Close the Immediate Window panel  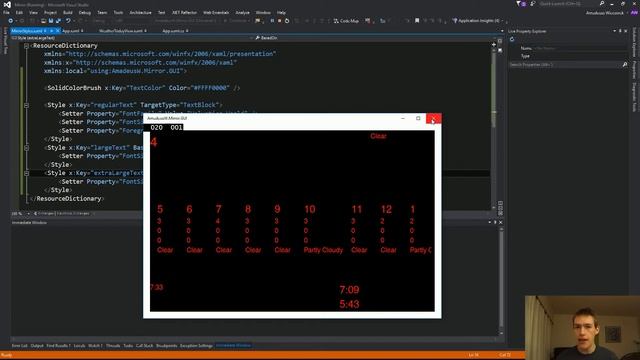coord(500,222)
